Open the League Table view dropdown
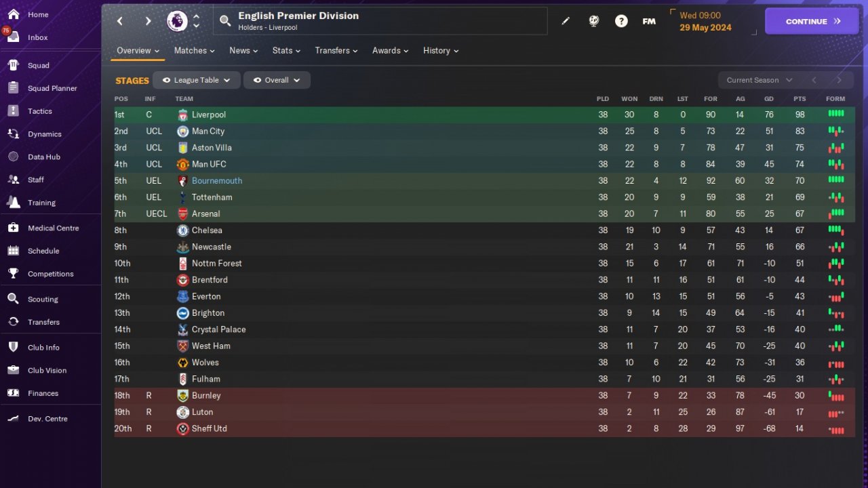This screenshot has width=868, height=488. (x=196, y=80)
